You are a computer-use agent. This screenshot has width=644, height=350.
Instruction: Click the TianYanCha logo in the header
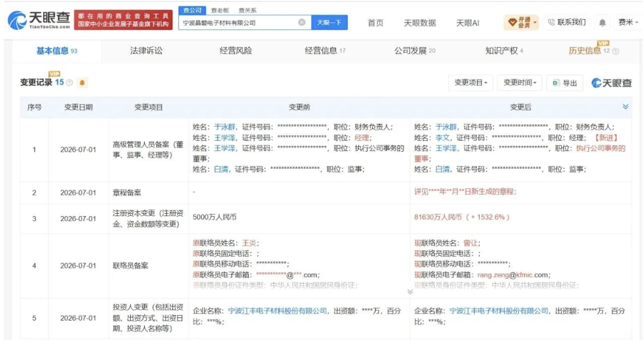coord(39,20)
